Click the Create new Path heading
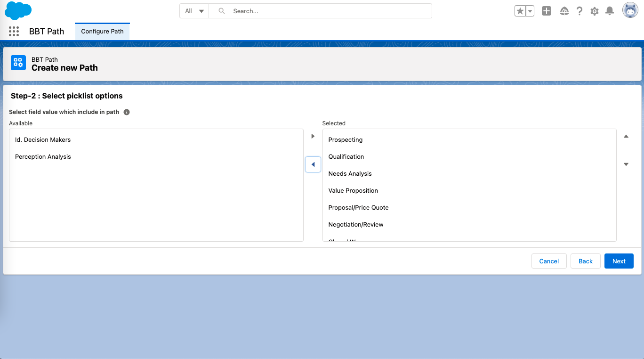 [64, 68]
